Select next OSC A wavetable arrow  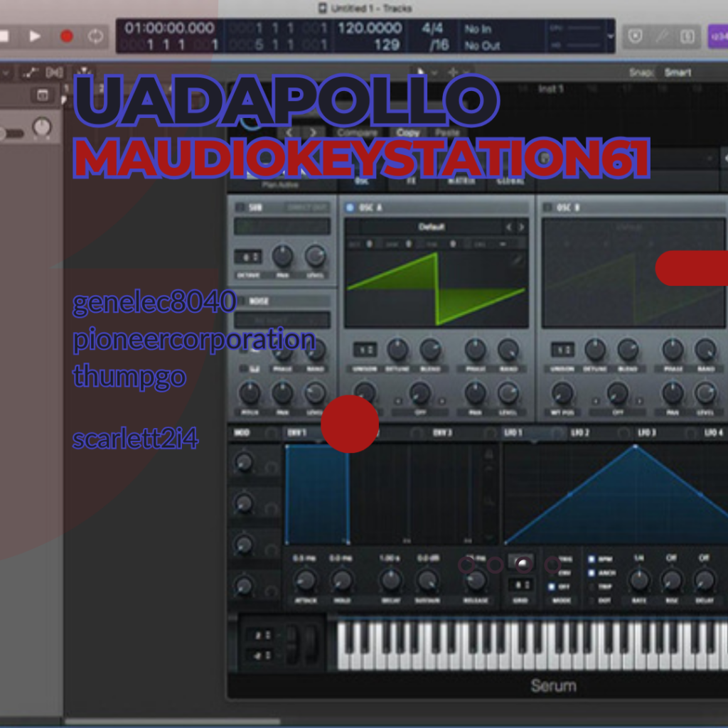(521, 227)
